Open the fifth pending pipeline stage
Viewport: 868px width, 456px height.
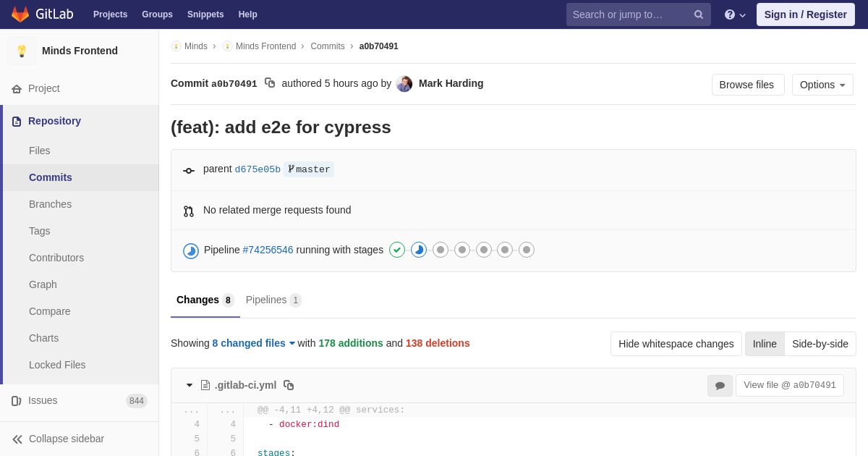484,250
